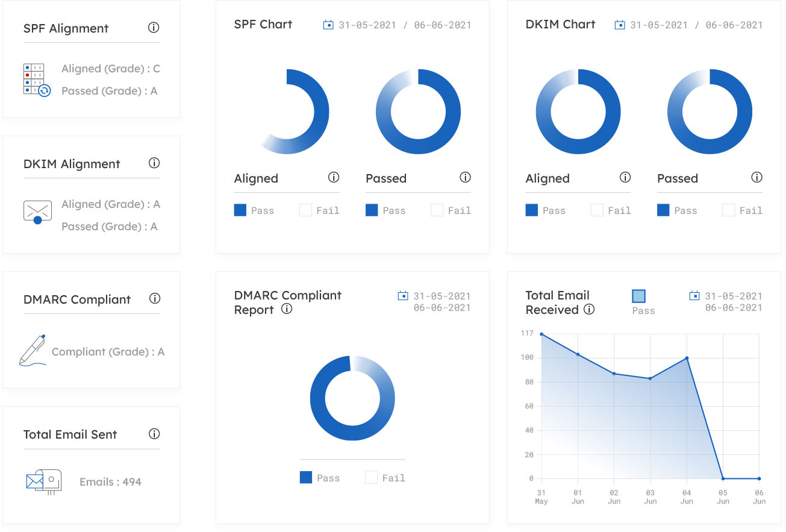Click 'Emails : 494' text

111,482
